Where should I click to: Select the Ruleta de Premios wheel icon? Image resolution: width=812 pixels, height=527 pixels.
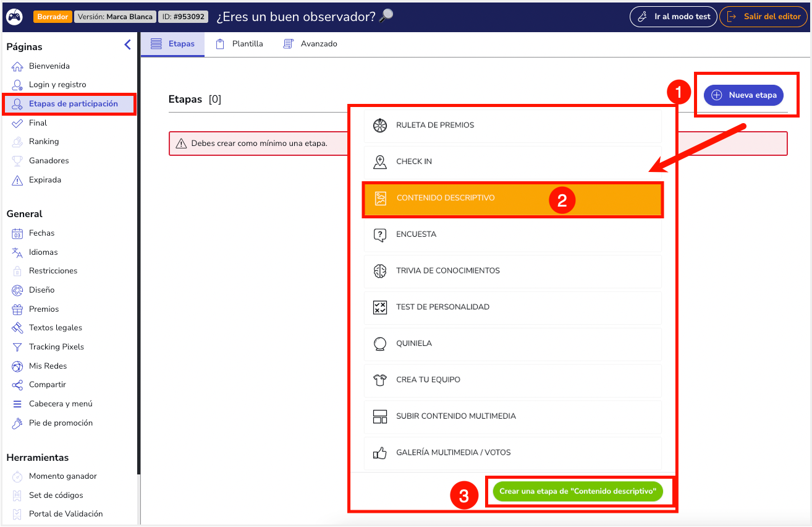(x=380, y=125)
